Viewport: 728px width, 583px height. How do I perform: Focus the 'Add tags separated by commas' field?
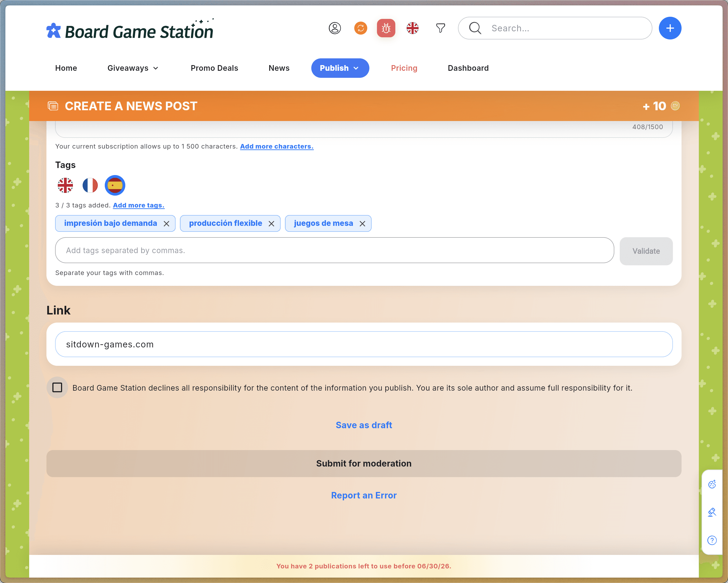[x=334, y=250]
